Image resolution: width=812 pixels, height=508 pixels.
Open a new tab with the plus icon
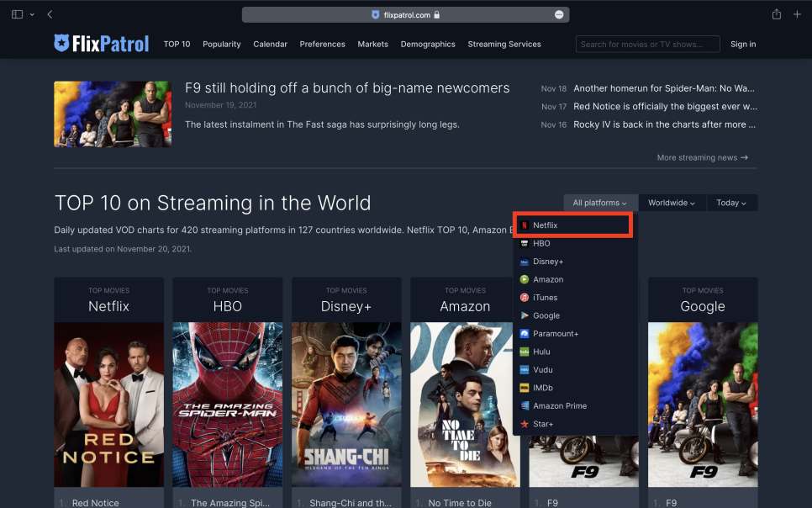tap(797, 14)
